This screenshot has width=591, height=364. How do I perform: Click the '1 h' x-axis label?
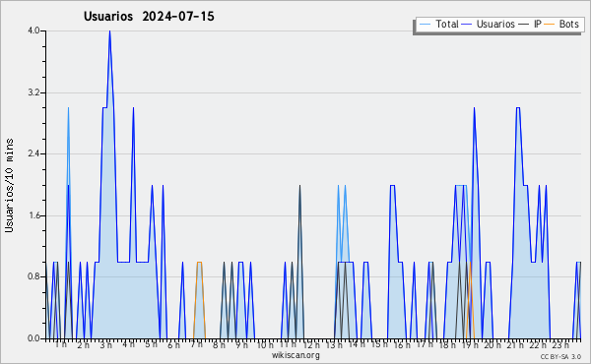pyautogui.click(x=61, y=344)
